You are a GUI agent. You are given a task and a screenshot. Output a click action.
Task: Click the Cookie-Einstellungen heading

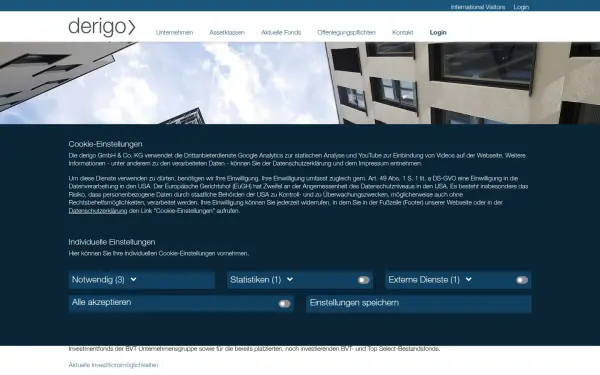coord(105,144)
